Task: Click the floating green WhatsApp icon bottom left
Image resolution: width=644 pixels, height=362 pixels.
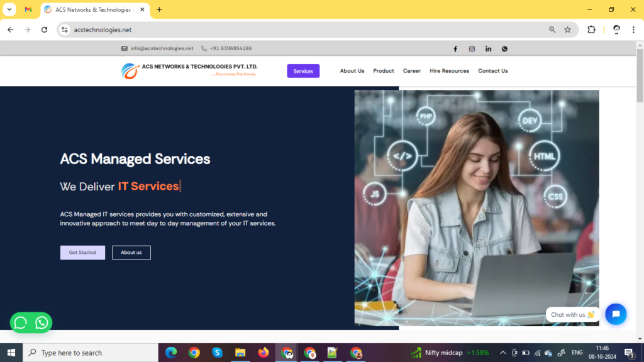Action: 40,322
